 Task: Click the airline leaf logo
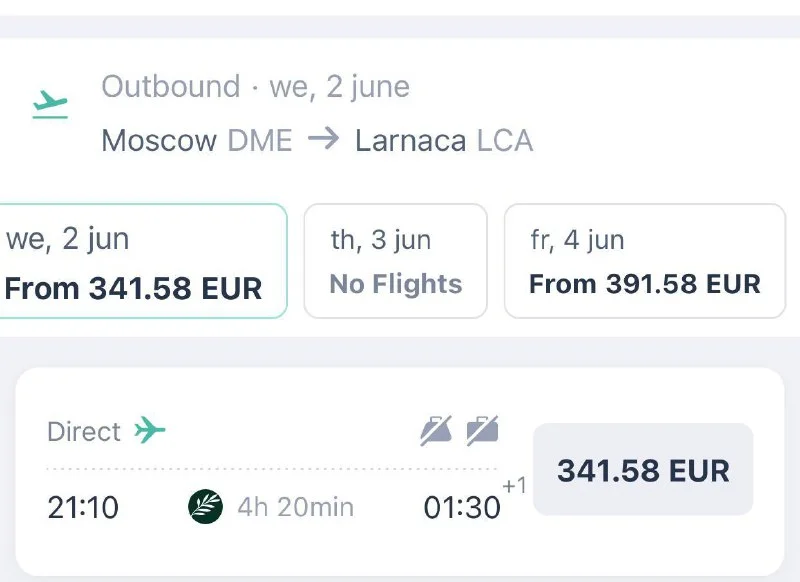[206, 507]
